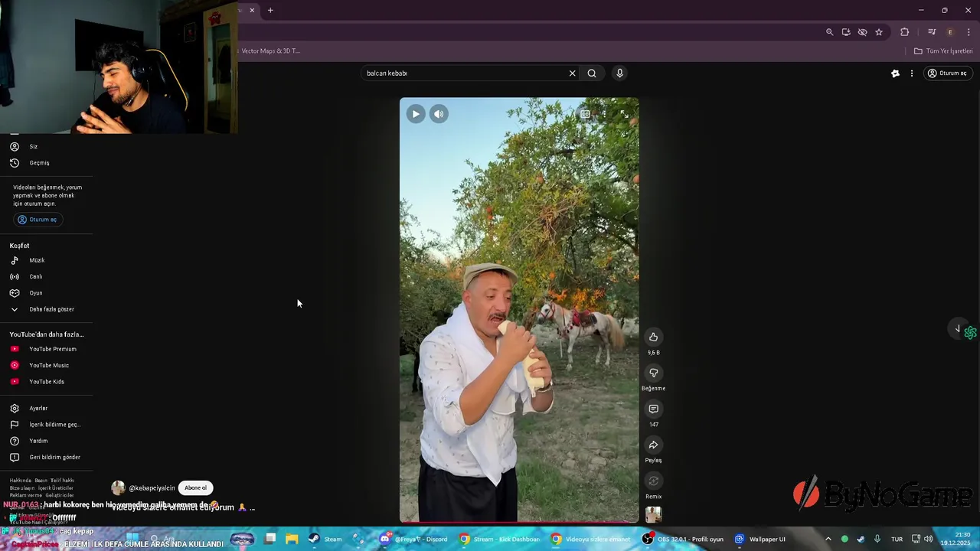Toggle captions on the Shorts player
Viewport: 980px width, 551px height.
[x=585, y=114]
